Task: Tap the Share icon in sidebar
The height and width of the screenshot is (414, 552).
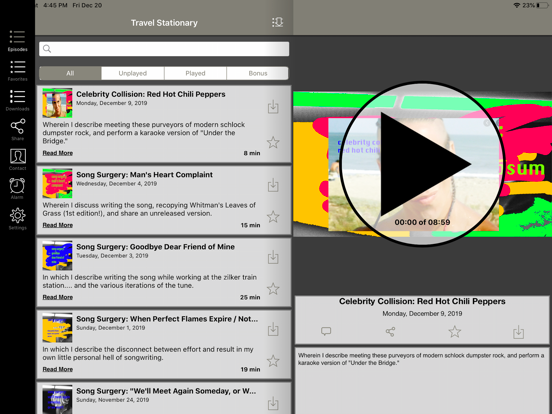Action: (17, 130)
